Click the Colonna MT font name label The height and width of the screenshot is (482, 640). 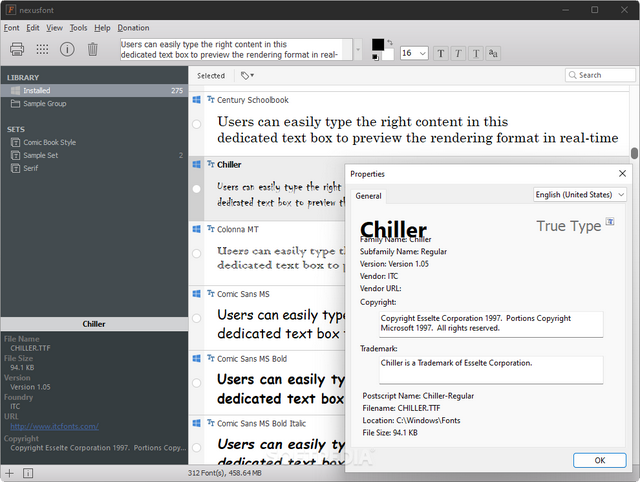pos(238,229)
